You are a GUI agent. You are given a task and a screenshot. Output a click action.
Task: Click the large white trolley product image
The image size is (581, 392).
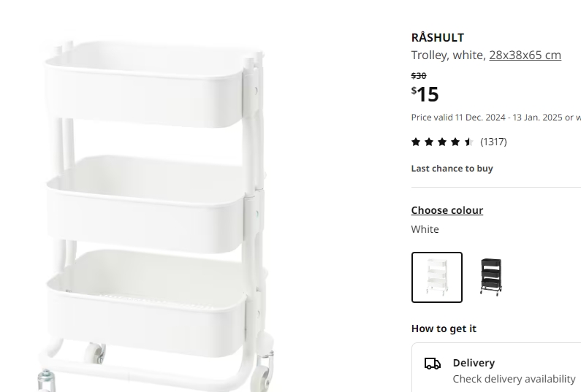point(156,215)
